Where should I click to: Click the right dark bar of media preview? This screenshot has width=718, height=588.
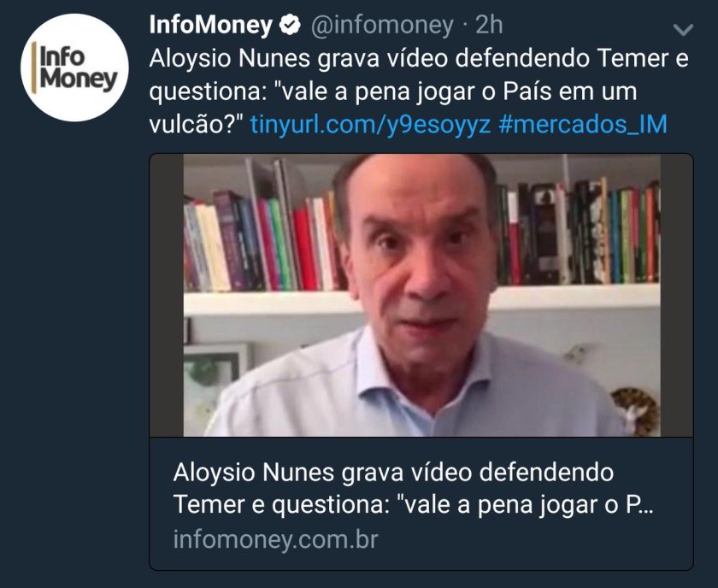676,296
